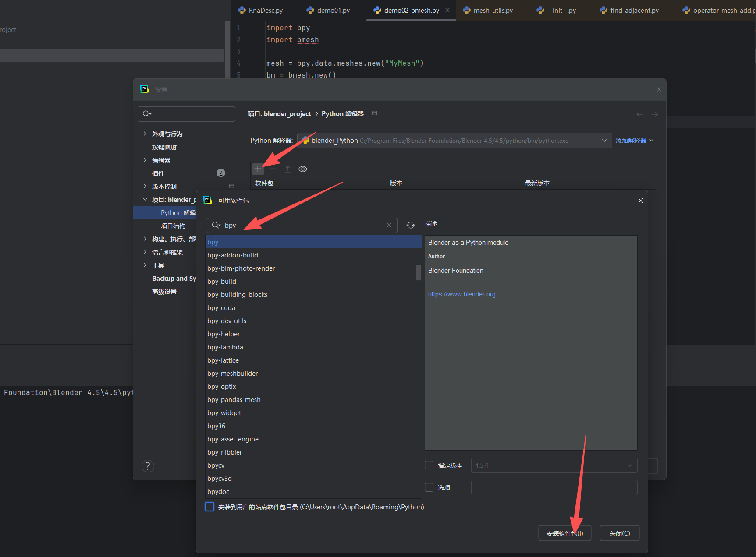Image resolution: width=756 pixels, height=557 pixels.
Task: Navigate forward in settings history
Action: [x=655, y=114]
